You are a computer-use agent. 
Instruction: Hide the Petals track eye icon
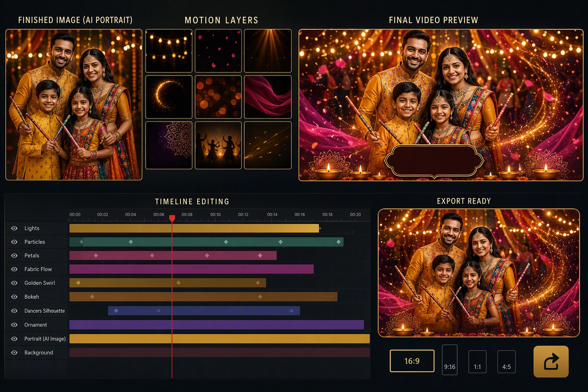14,256
